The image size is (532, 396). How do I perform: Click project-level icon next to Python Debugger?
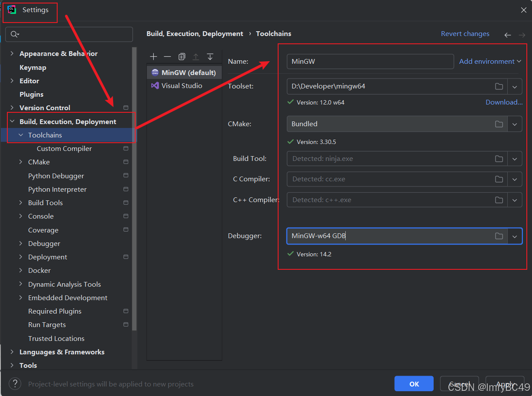tap(126, 176)
